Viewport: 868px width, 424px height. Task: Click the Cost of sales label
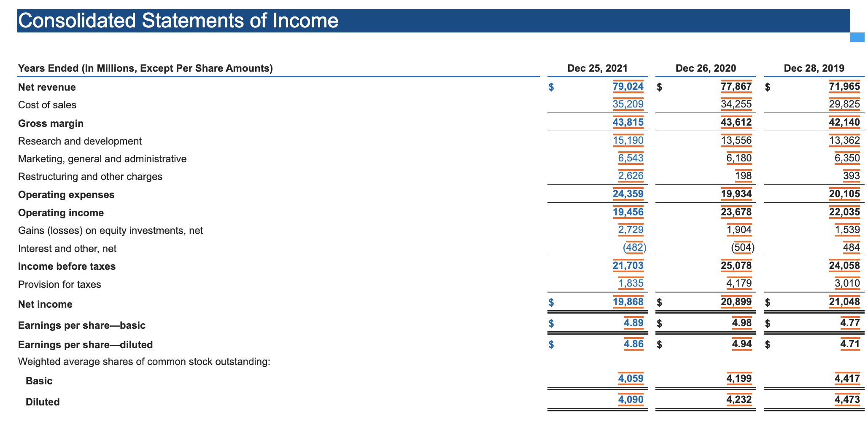pyautogui.click(x=47, y=105)
